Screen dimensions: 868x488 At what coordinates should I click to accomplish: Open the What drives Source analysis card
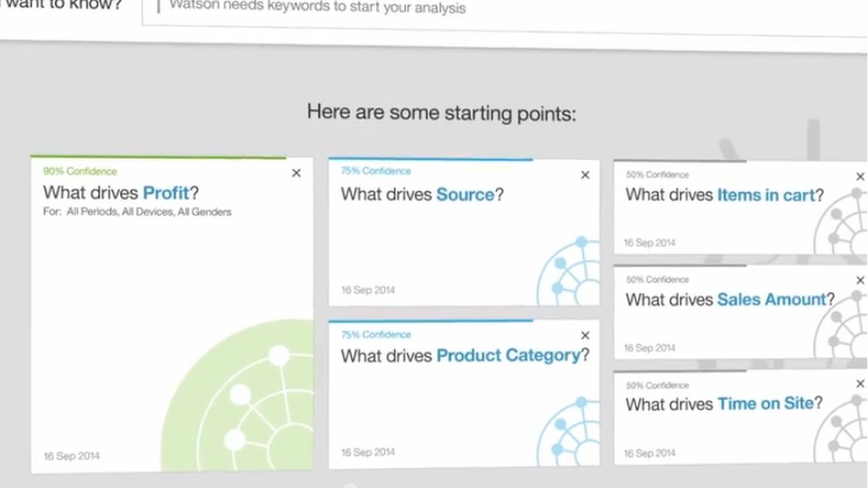tap(420, 194)
